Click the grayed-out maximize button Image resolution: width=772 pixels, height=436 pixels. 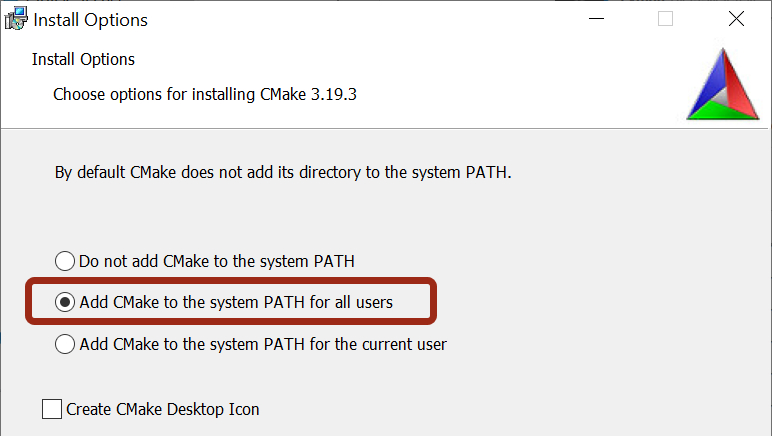coord(665,19)
